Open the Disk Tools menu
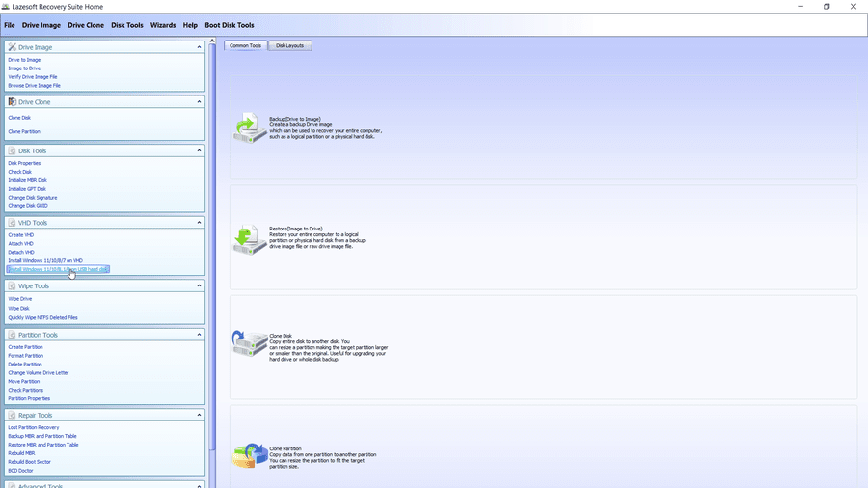 [126, 25]
